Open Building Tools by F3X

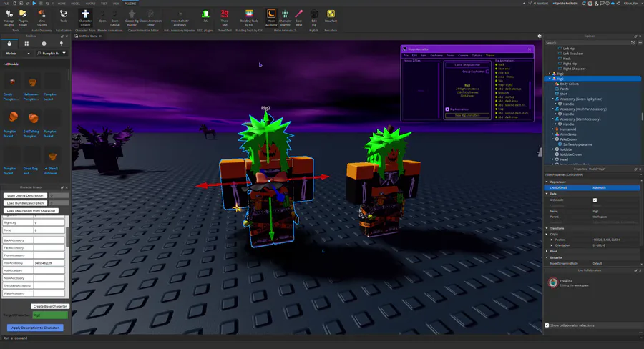coord(249,18)
